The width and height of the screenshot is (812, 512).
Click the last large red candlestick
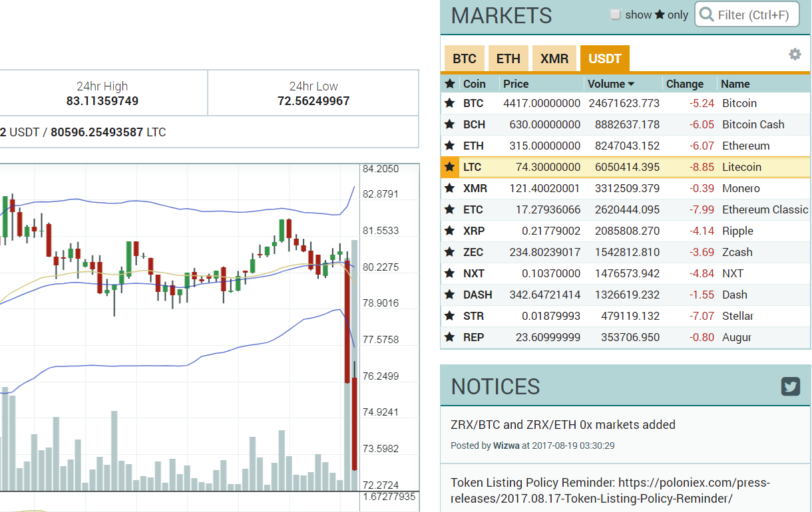[355, 424]
